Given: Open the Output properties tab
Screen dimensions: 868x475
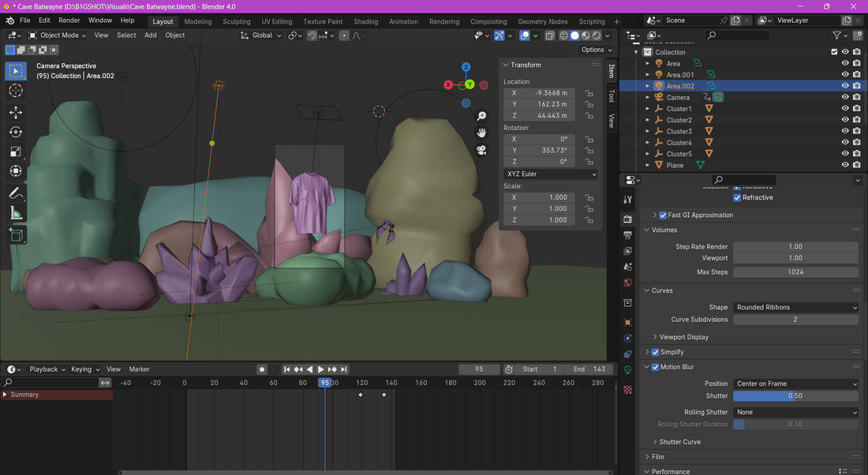Looking at the screenshot, I should pos(628,235).
